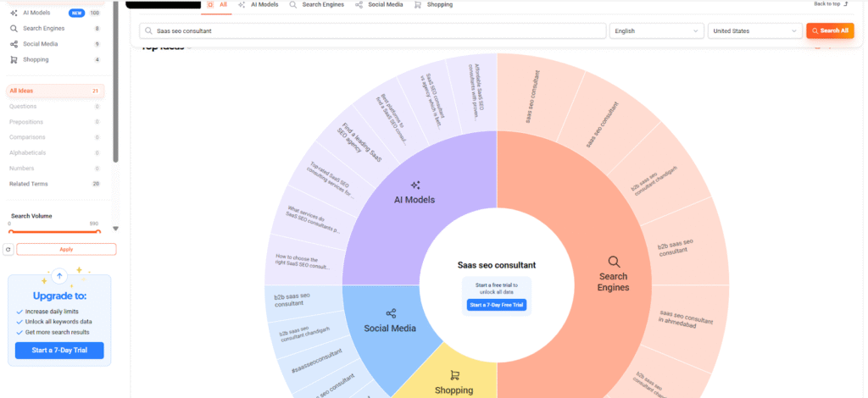Switch to the Shopping top tab

tap(433, 5)
